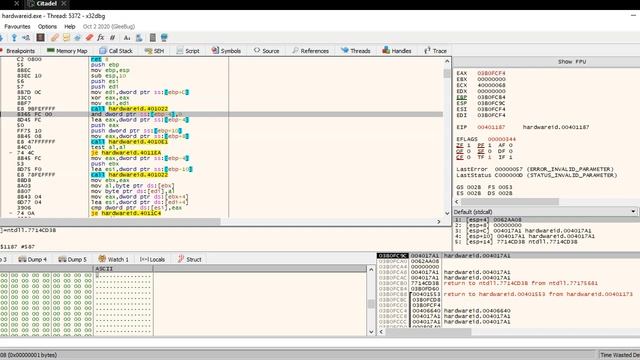Screen dimensions: 640x360
Task: Open the Variables hash icon
Action: tap(112, 38)
